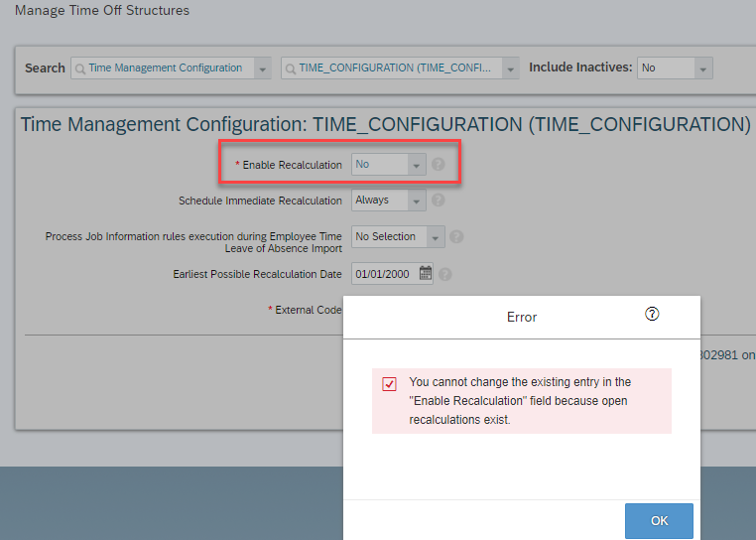Screen dimensions: 756x540
Task: Open help icon in Error dialog header
Action: pos(652,314)
